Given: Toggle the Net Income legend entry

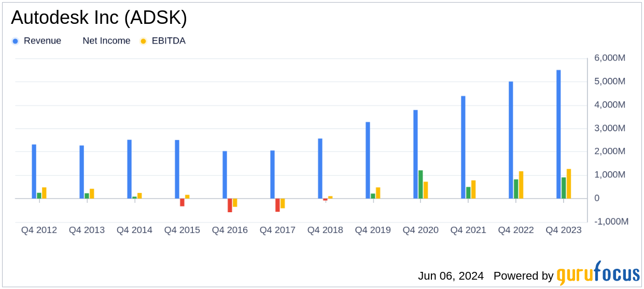Looking at the screenshot, I should [x=106, y=41].
